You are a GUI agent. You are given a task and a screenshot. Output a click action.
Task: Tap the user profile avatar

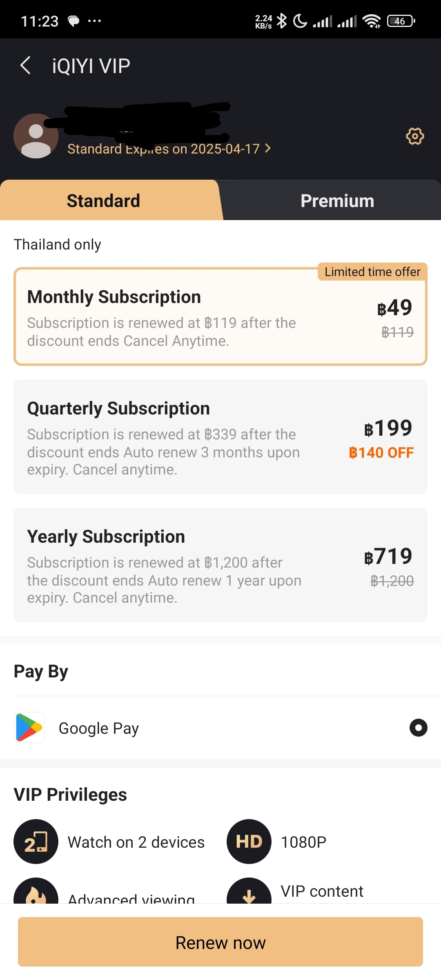point(36,136)
